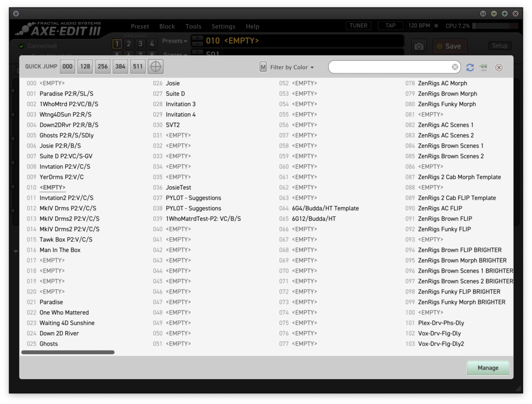Open the Tools menu
The width and height of the screenshot is (532, 404).
coord(193,26)
